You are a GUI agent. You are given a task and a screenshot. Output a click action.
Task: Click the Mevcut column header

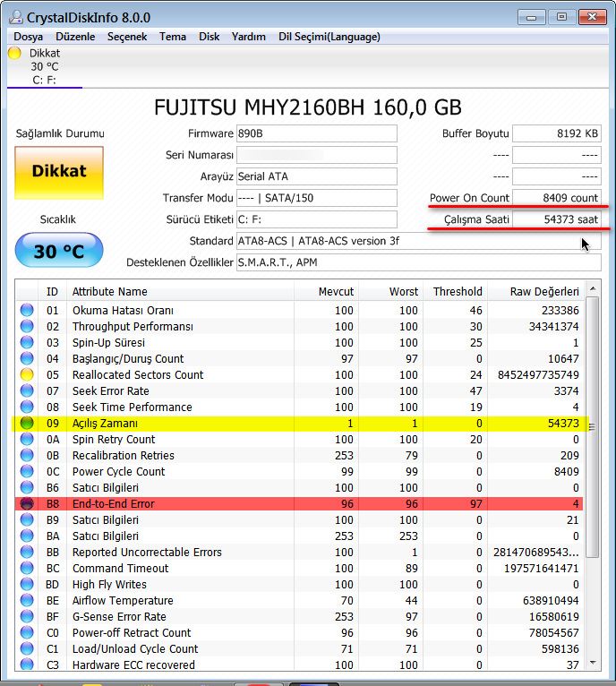(x=327, y=291)
